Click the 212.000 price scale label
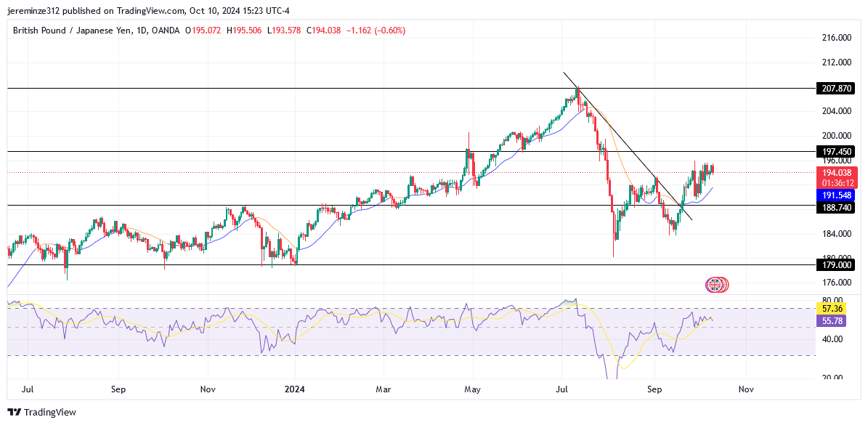This screenshot has width=868, height=425. [x=837, y=62]
